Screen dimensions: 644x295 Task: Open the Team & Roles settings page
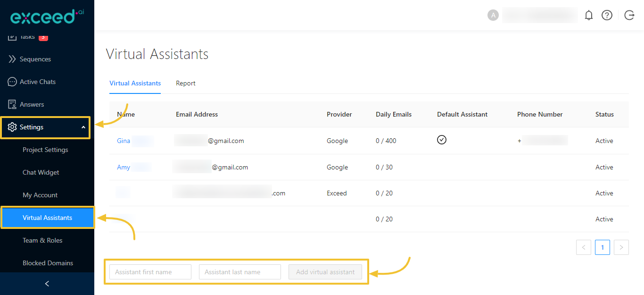42,240
